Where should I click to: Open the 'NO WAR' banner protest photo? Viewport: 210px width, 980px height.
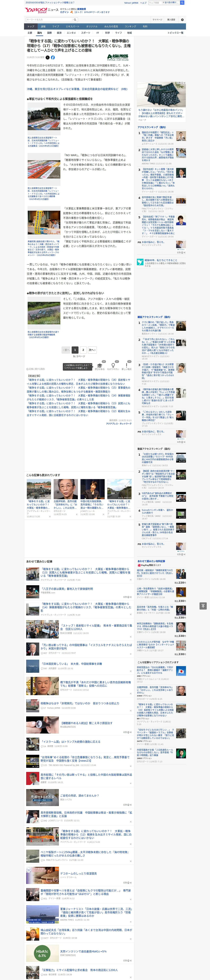(44, 169)
